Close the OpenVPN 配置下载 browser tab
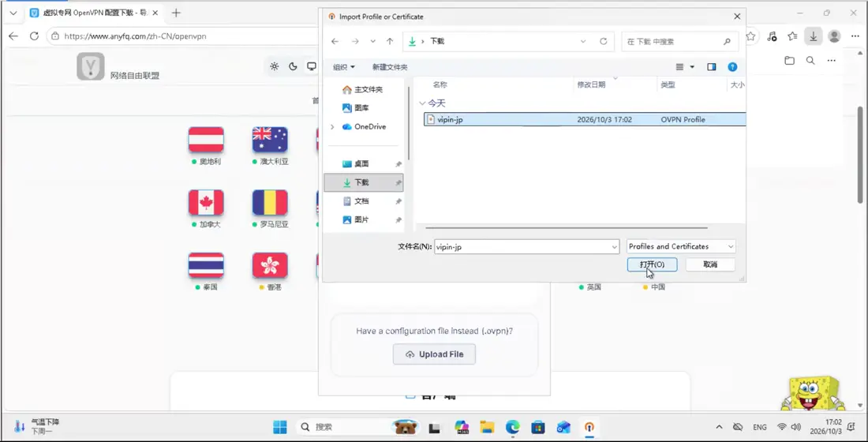Image resolution: width=868 pixels, height=442 pixels. click(155, 13)
